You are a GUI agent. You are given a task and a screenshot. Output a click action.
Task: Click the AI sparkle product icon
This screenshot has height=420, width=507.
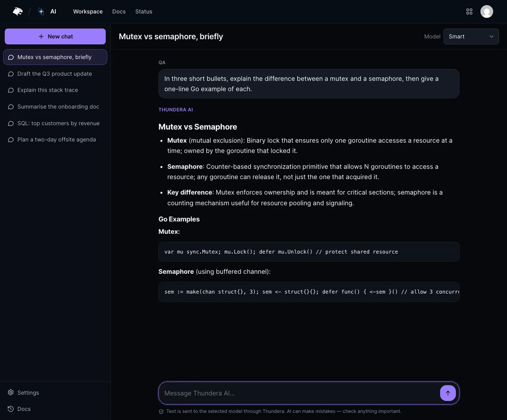click(x=41, y=11)
